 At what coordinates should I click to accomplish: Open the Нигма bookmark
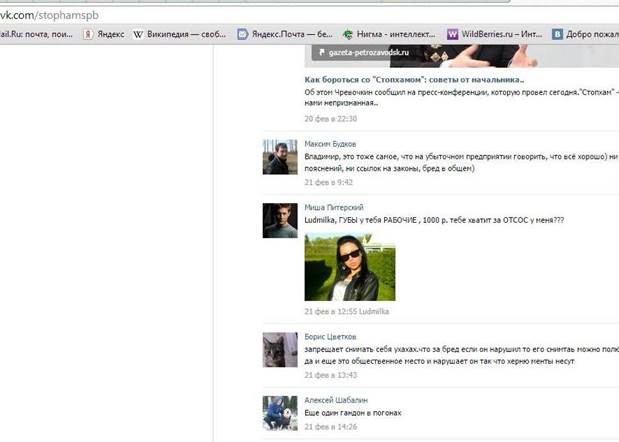[x=388, y=34]
